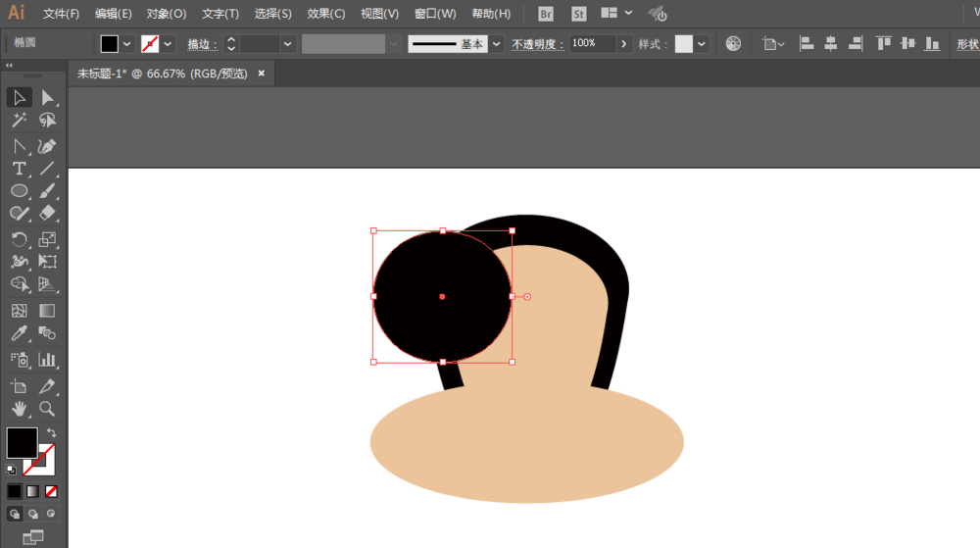Open the fill color dropdown arrow

pos(127,44)
